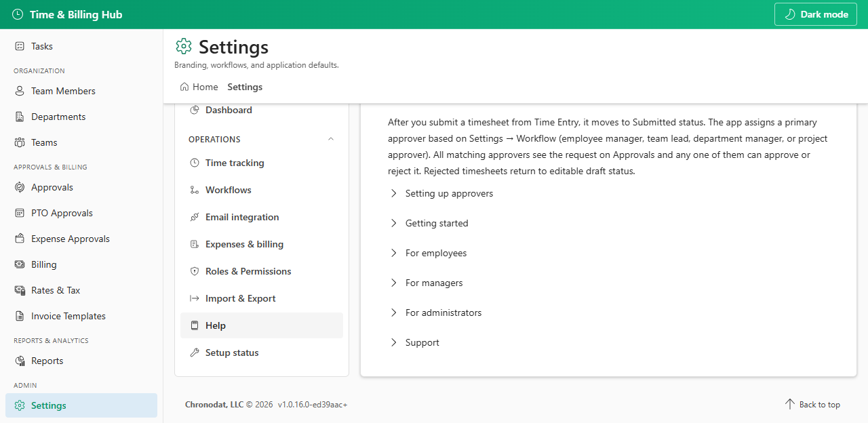Open PTO Approvals page
868x423 pixels.
point(81,213)
